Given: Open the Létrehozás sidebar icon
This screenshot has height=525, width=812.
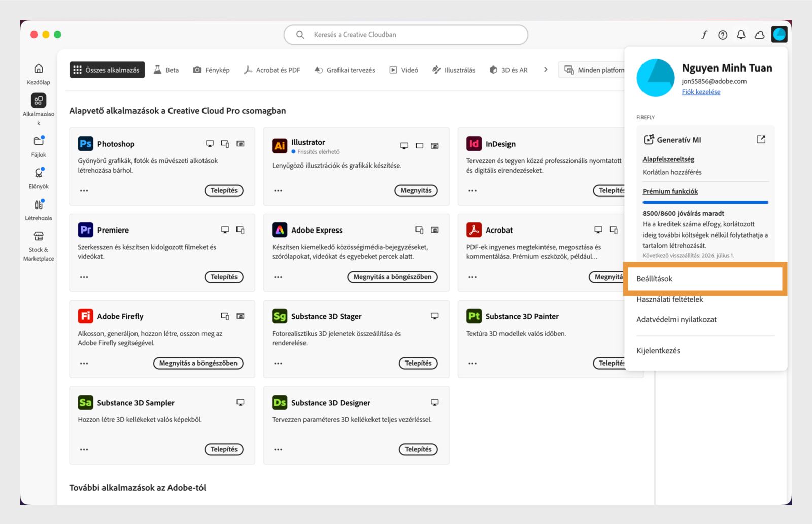Looking at the screenshot, I should click(x=39, y=205).
